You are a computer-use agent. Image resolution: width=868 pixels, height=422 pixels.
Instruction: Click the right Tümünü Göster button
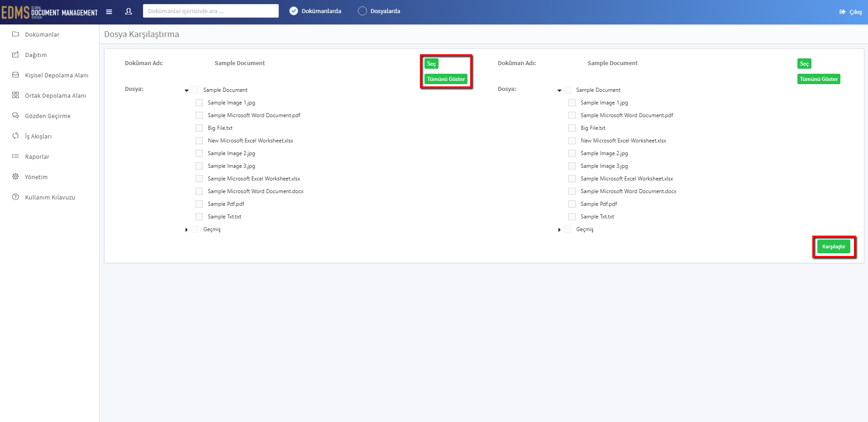tap(819, 79)
